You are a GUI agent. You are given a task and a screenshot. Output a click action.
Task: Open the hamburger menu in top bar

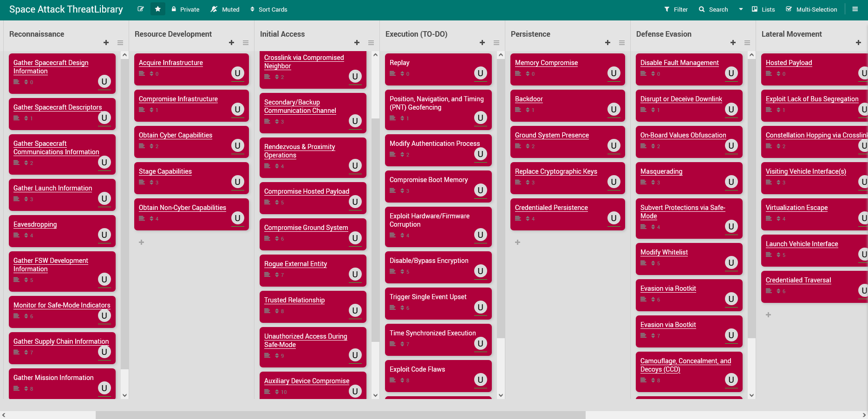tap(855, 9)
